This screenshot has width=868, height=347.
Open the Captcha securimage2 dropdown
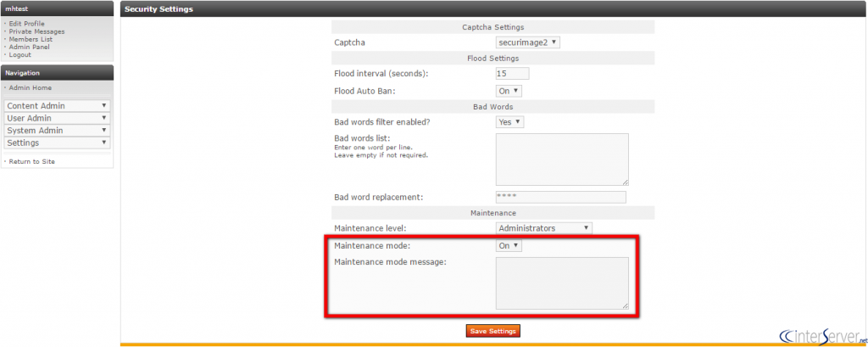click(527, 42)
